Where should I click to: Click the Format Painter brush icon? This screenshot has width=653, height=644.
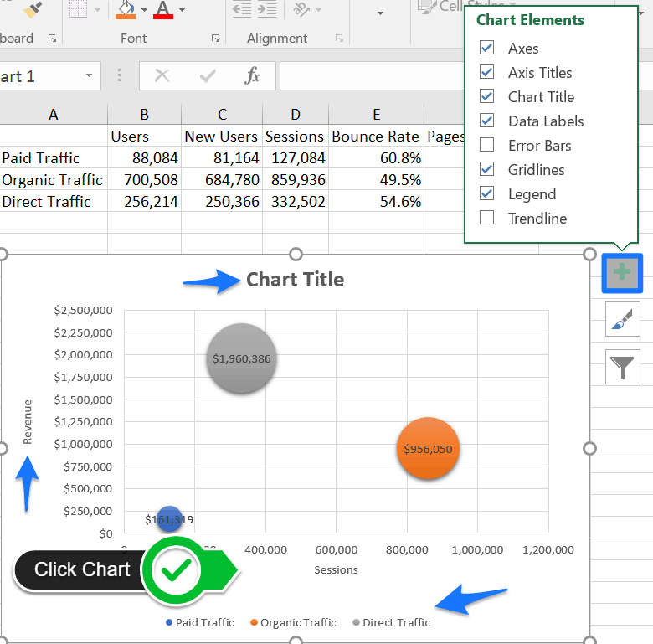tap(33, 9)
